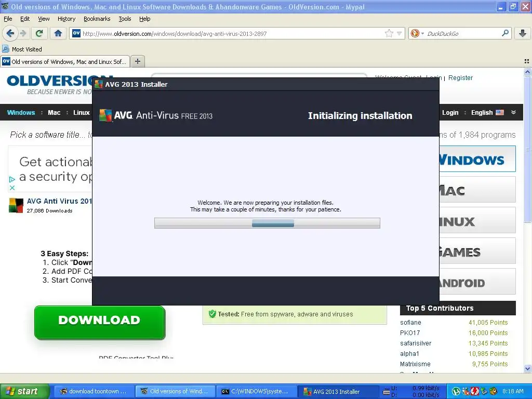Click the AVG Anti Virus 2013 title link
Image resolution: width=532 pixels, height=399 pixels.
(x=59, y=201)
